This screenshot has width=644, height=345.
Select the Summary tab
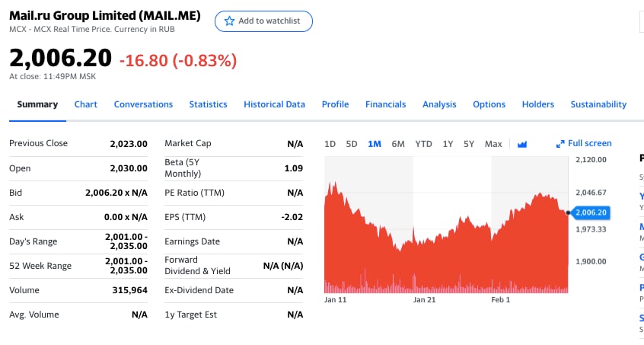click(x=37, y=104)
